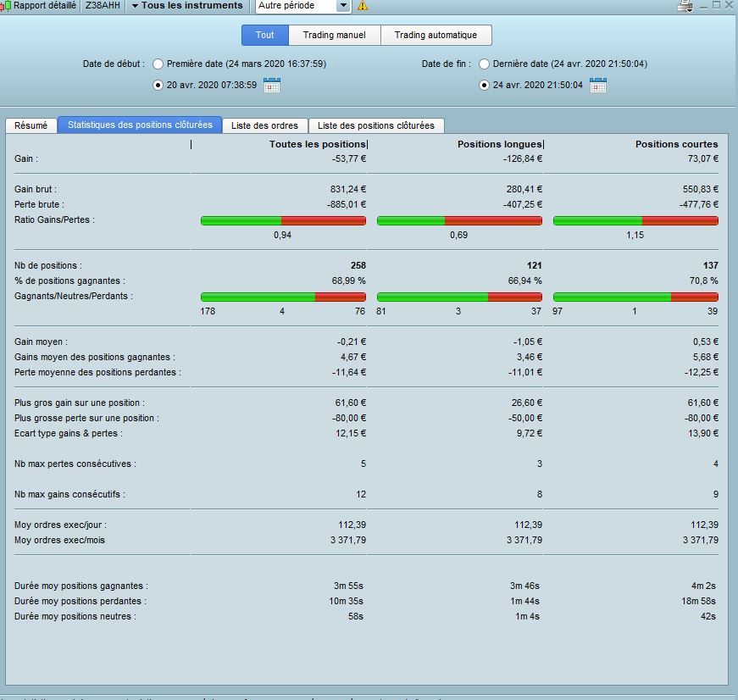Click the long positions gain -126,84 €

523,158
